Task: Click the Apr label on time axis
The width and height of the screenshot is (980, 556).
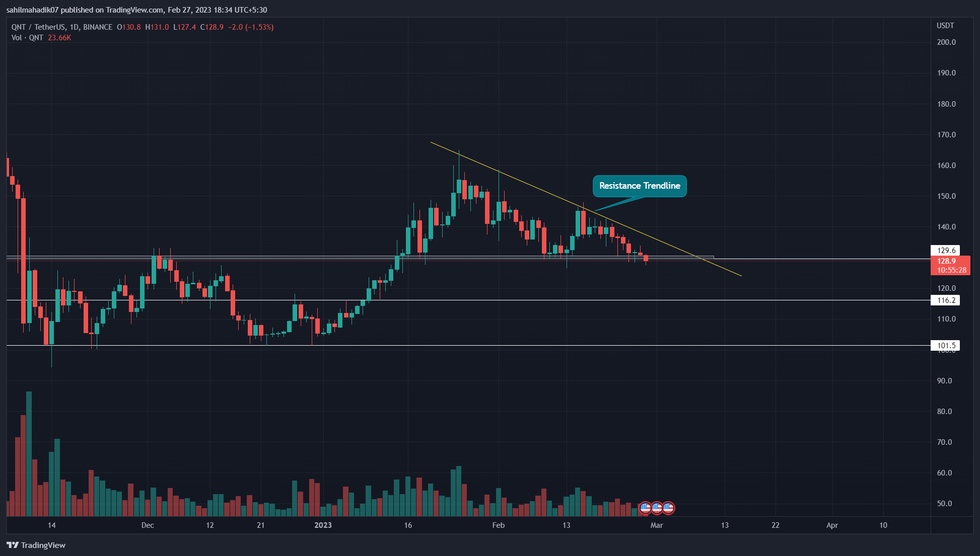Action: click(832, 525)
